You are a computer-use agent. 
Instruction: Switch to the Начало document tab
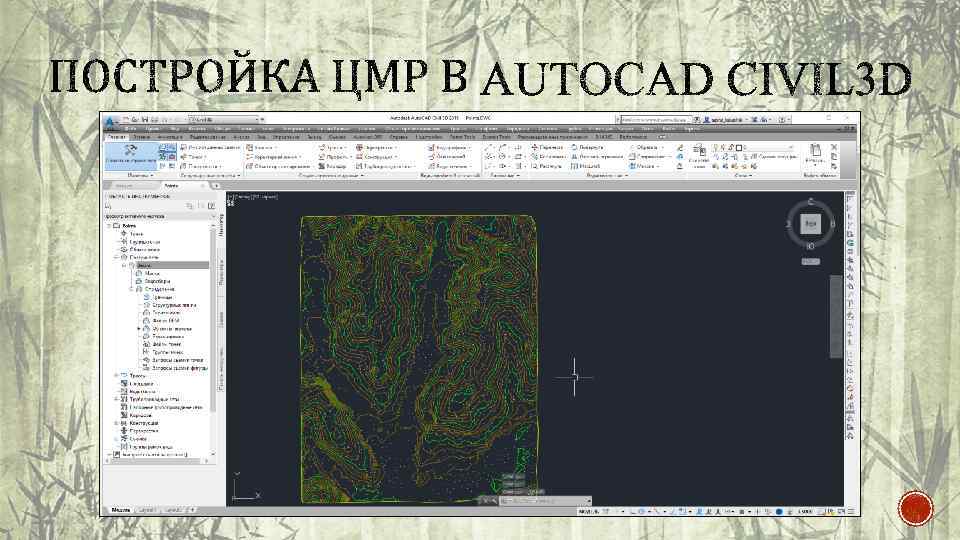pos(124,186)
